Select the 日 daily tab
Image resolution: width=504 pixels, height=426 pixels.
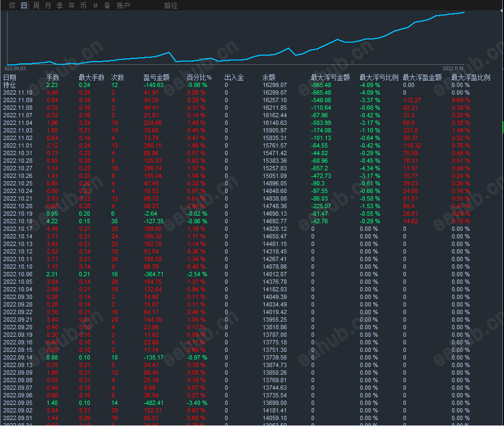pyautogui.click(x=24, y=5)
